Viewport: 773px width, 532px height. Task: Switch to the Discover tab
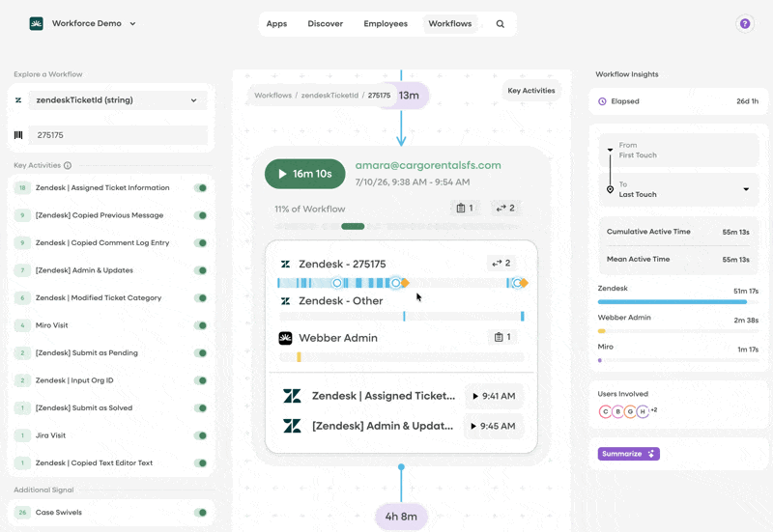click(326, 23)
